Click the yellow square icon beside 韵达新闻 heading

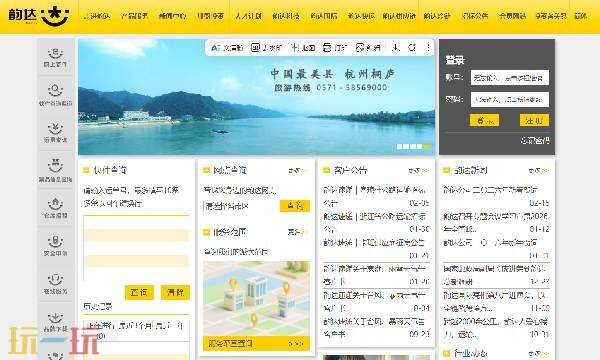click(x=446, y=170)
